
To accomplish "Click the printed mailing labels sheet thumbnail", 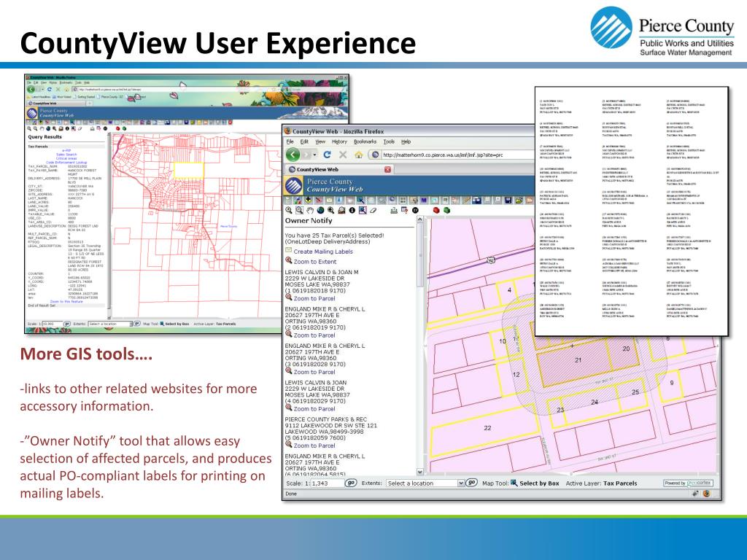I will tap(632, 211).
